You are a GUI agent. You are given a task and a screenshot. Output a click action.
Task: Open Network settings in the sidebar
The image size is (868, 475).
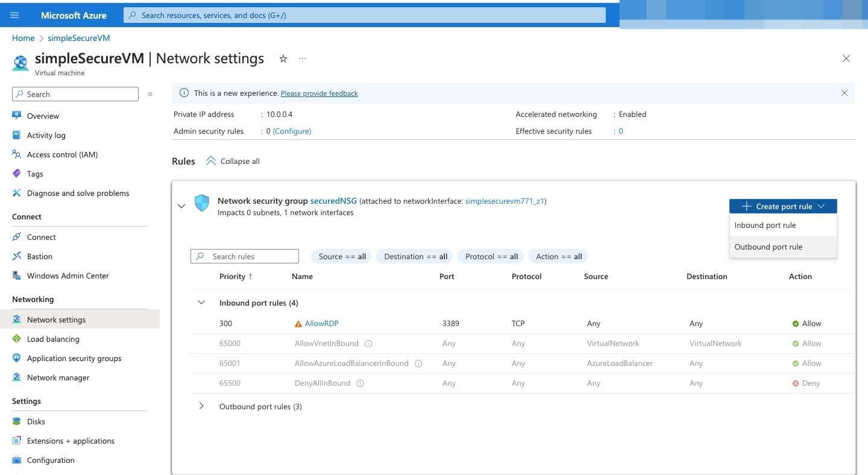80,319
